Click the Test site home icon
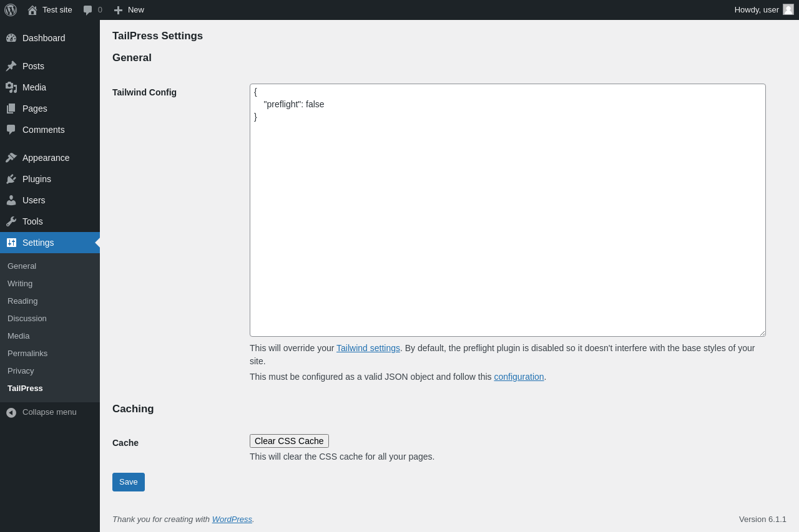Image resolution: width=799 pixels, height=532 pixels. click(32, 10)
